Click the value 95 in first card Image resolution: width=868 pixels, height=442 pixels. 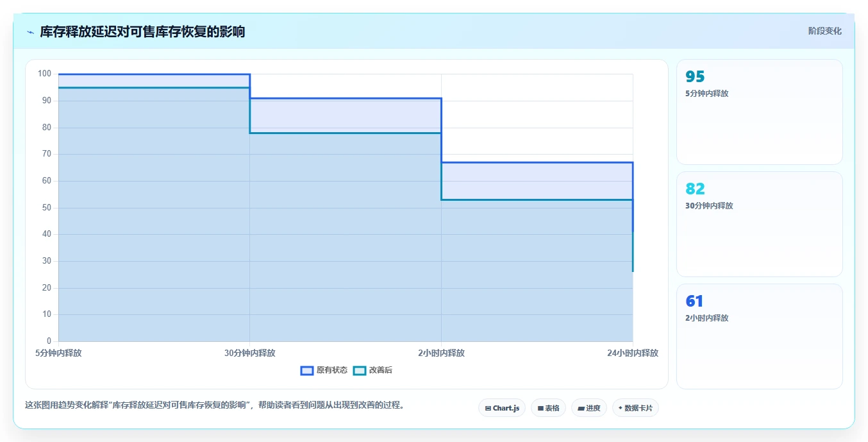tap(695, 77)
